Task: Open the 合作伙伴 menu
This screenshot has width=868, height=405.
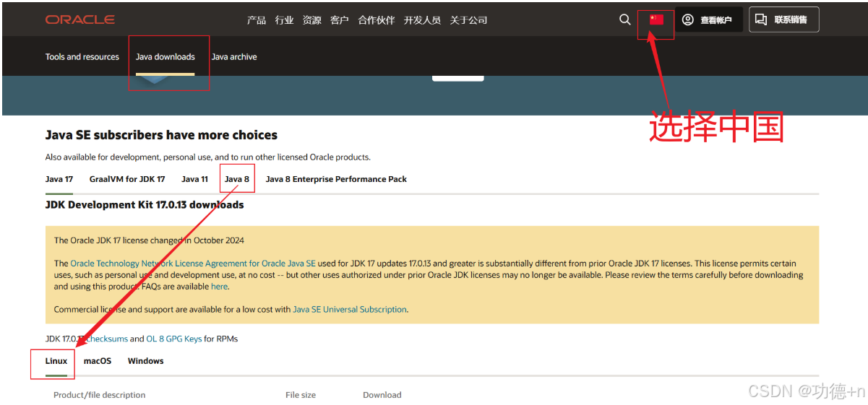Action: point(377,20)
